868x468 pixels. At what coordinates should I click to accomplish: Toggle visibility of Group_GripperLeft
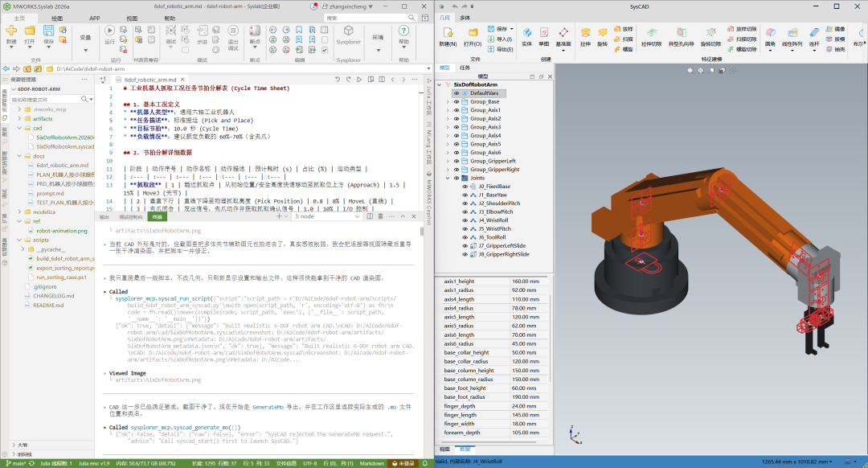click(457, 161)
